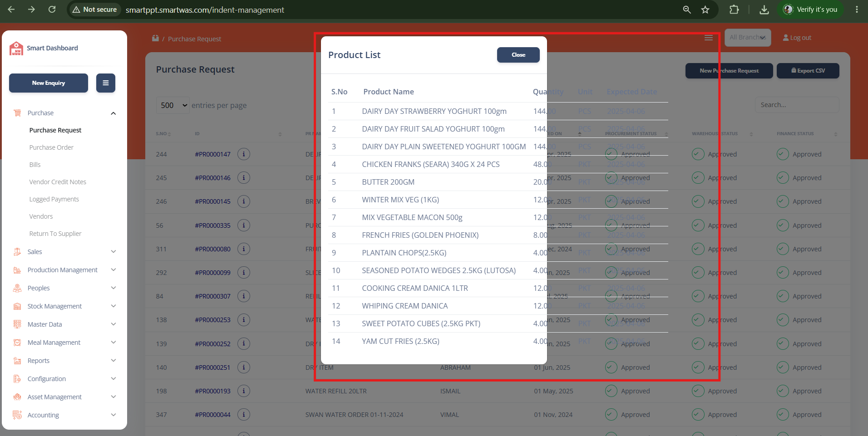Focus the table Search field
Viewport: 868px width, 436px height.
point(797,105)
